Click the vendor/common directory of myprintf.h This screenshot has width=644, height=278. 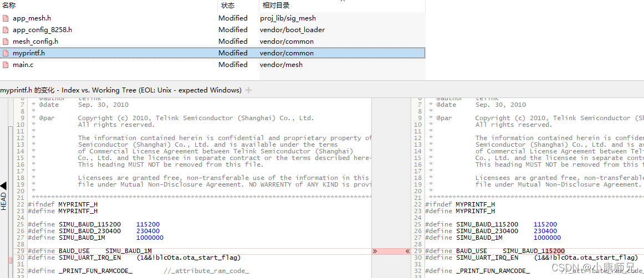point(287,53)
